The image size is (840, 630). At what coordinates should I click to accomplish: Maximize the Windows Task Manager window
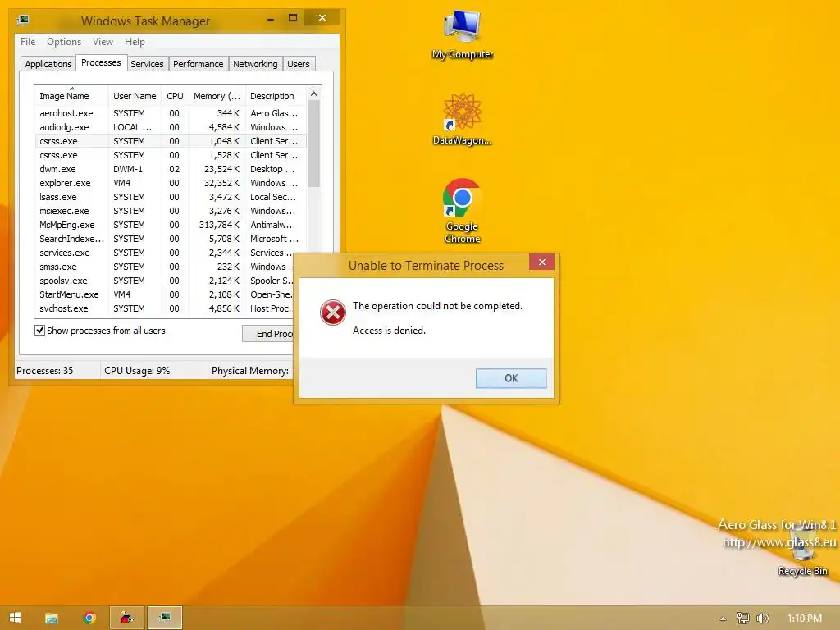293,18
